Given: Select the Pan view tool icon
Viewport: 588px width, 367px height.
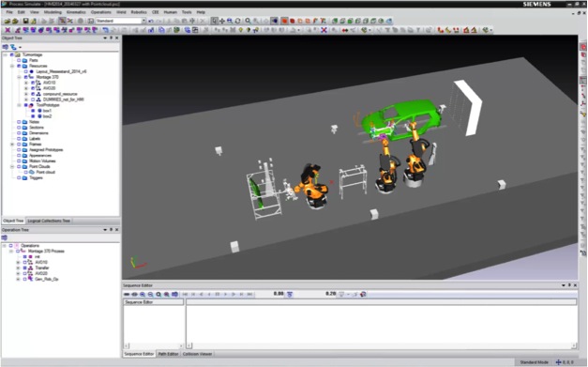Looking at the screenshot, I should point(222,21).
